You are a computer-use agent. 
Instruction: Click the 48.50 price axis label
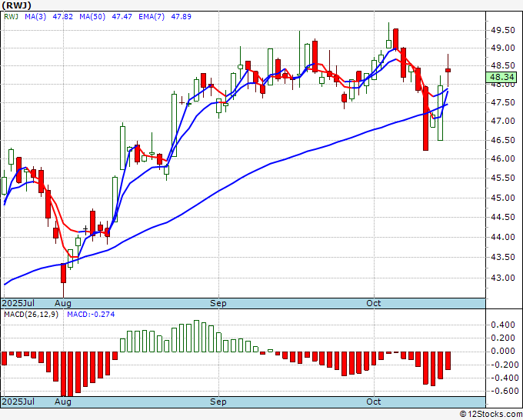point(503,65)
